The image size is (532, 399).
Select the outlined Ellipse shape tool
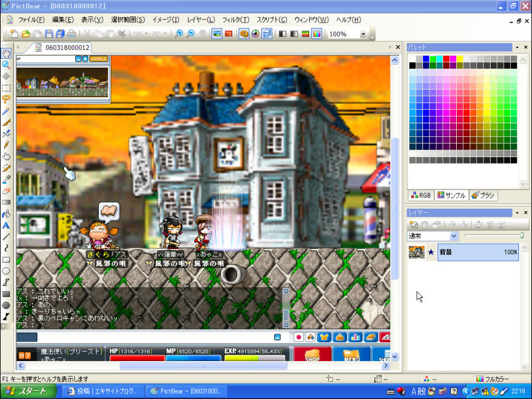point(6,272)
